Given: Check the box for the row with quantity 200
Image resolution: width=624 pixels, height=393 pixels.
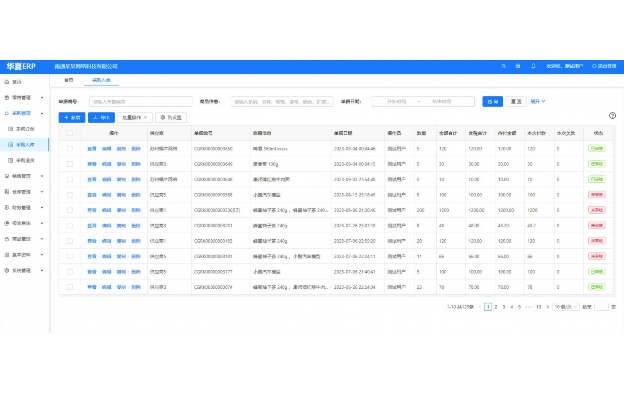Looking at the screenshot, I should (x=70, y=210).
